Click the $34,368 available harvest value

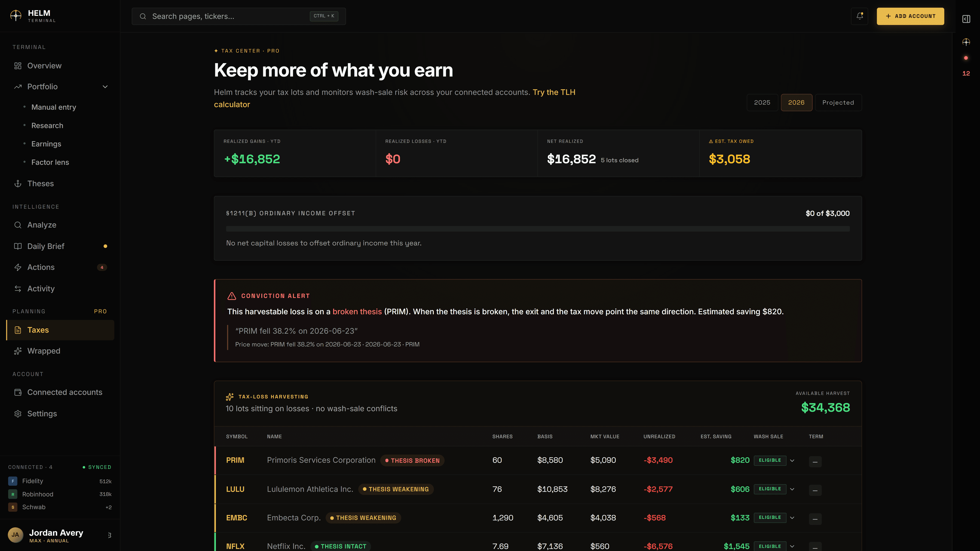point(825,408)
